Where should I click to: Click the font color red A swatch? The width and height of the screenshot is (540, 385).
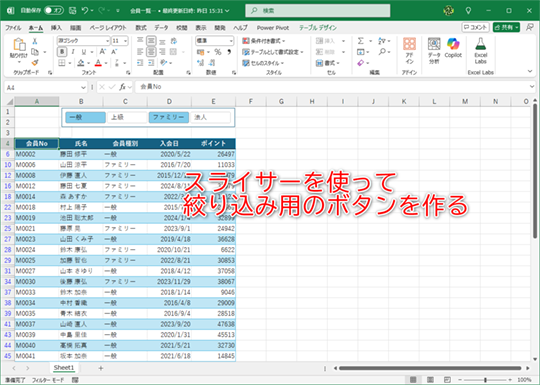click(x=98, y=63)
